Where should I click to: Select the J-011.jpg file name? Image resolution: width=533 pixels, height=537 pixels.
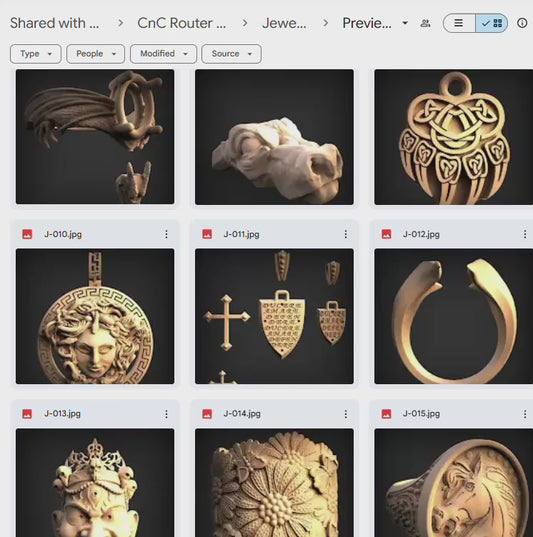click(241, 234)
